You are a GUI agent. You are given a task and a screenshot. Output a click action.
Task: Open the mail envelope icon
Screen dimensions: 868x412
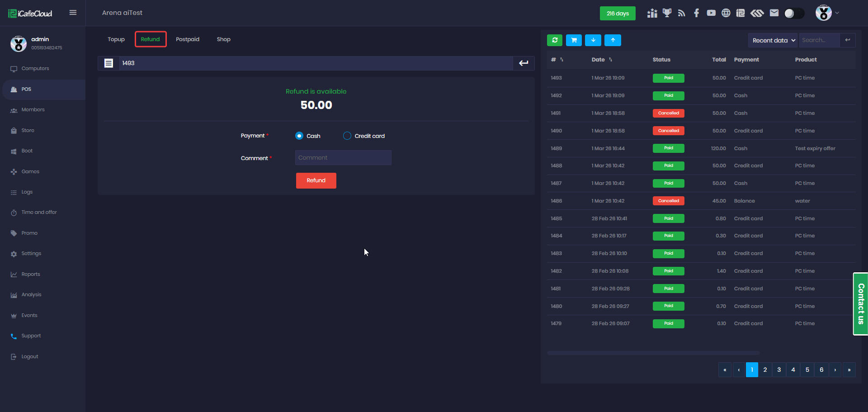(774, 13)
